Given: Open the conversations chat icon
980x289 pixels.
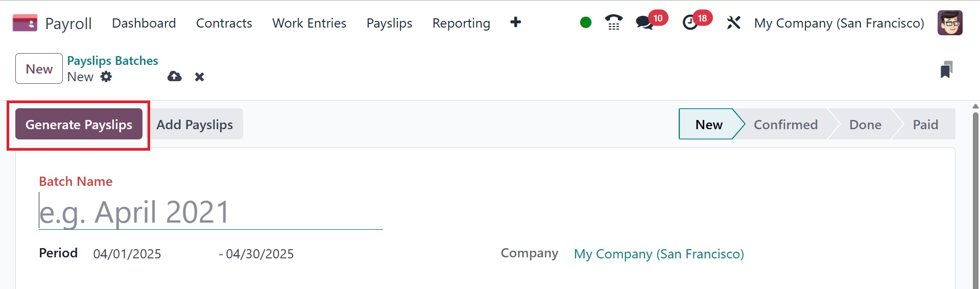Looking at the screenshot, I should coord(644,22).
